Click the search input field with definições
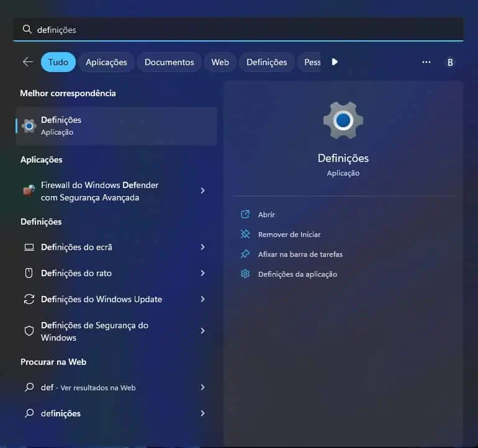Viewport: 478px width, 448px height. coord(238,30)
